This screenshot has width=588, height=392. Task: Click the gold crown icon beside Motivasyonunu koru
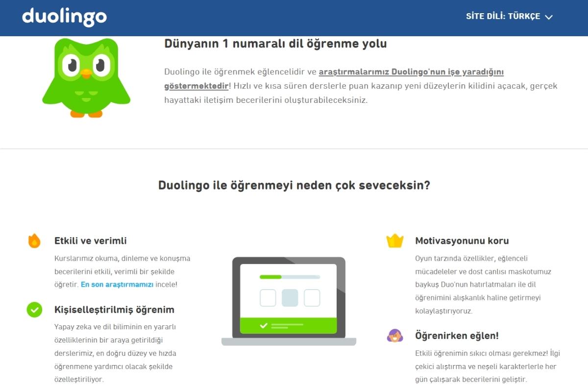(394, 241)
